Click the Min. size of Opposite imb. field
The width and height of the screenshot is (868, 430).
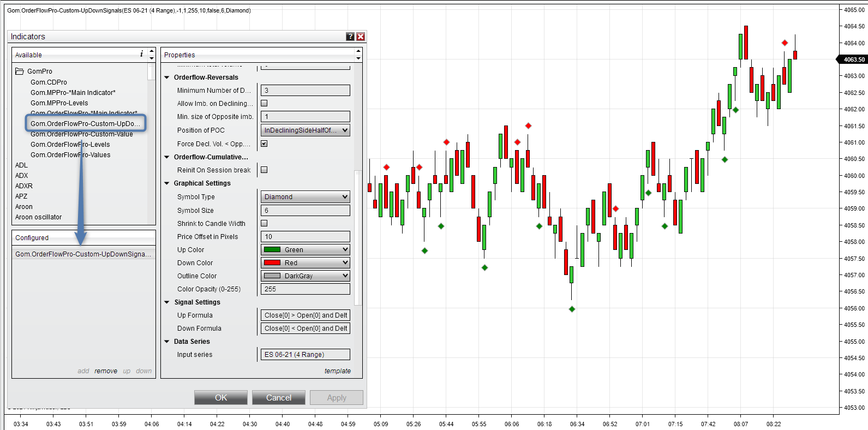pyautogui.click(x=305, y=117)
